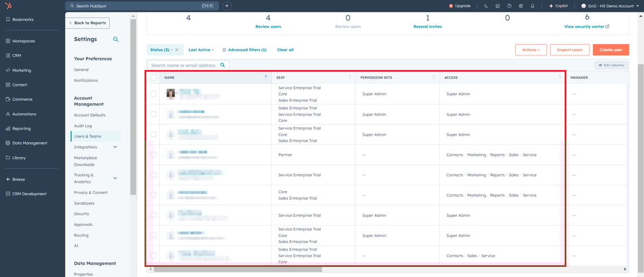Click the Create user button
The height and width of the screenshot is (277, 644).
(611, 50)
